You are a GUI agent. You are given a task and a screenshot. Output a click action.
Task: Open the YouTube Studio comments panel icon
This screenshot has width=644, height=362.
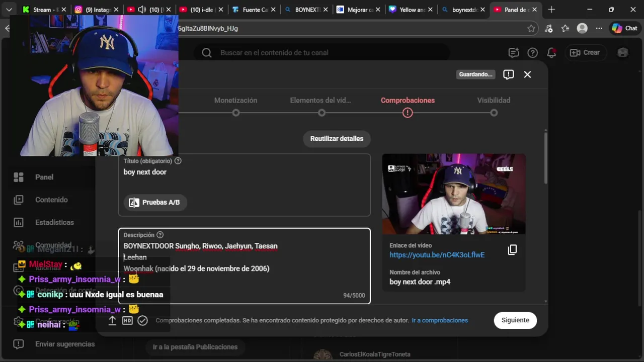coord(513,53)
